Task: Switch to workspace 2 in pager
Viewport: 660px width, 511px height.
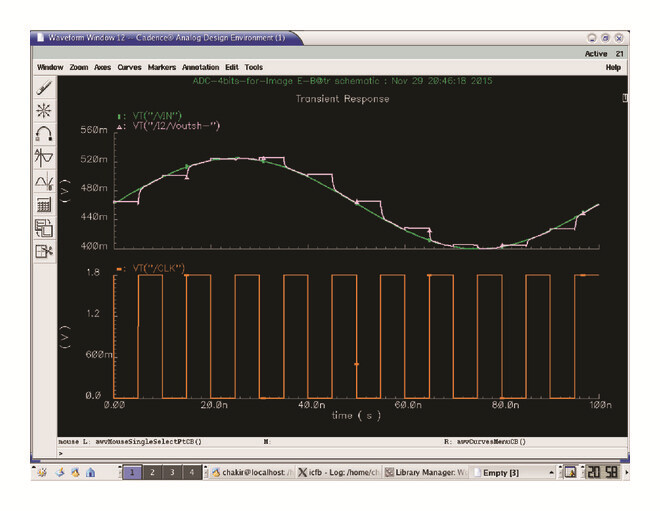Action: 152,472
